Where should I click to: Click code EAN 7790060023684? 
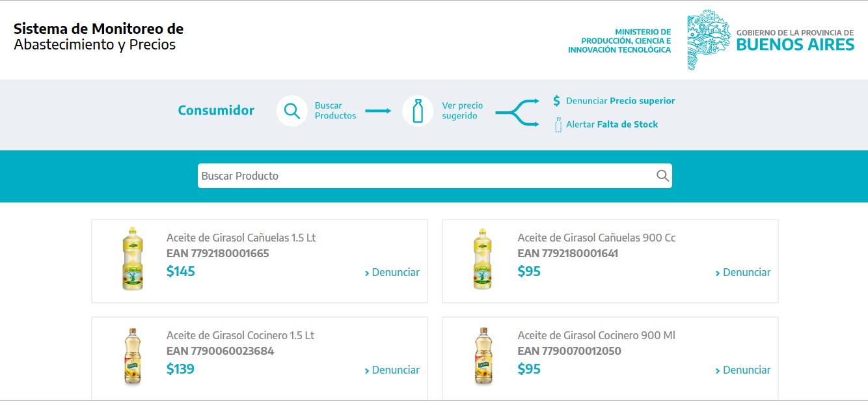click(220, 351)
